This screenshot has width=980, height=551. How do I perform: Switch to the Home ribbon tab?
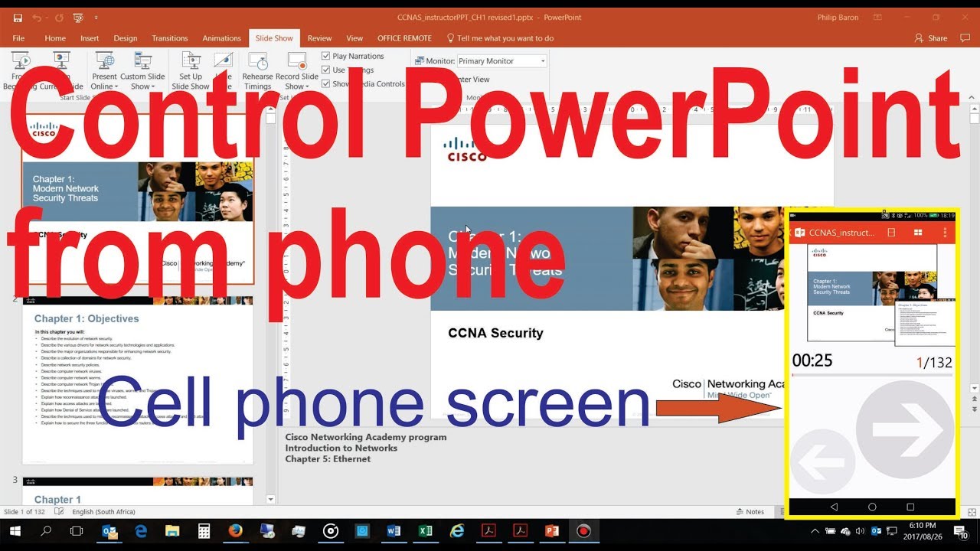[55, 38]
